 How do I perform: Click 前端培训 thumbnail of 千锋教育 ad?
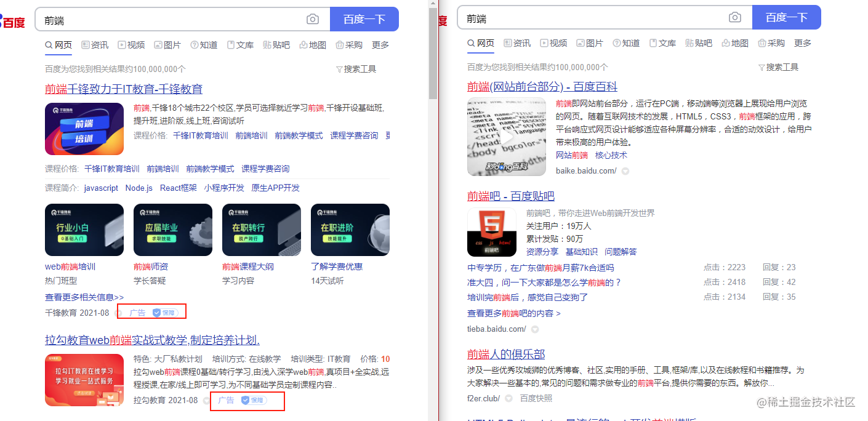click(84, 129)
